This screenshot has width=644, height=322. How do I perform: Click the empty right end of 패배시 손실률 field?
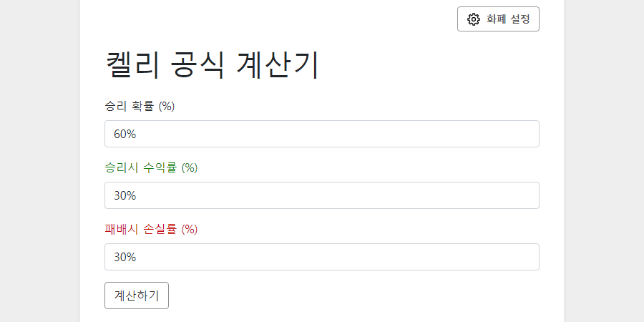493,257
